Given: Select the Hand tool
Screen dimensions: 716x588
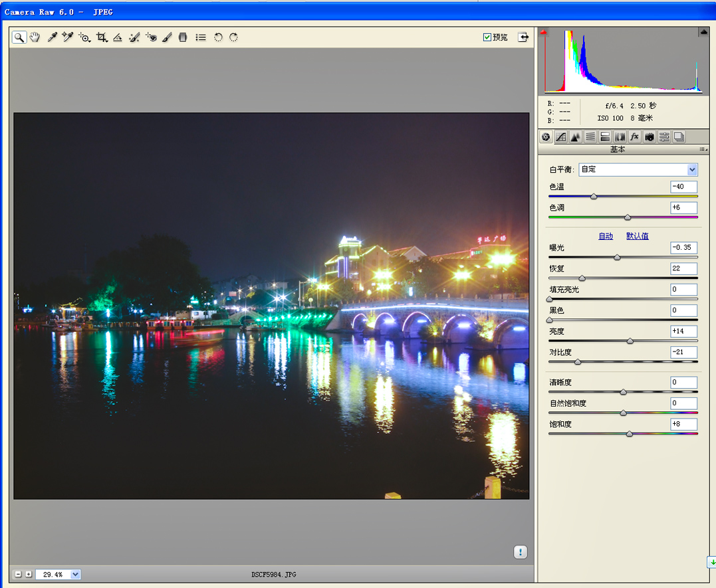Looking at the screenshot, I should (x=35, y=38).
